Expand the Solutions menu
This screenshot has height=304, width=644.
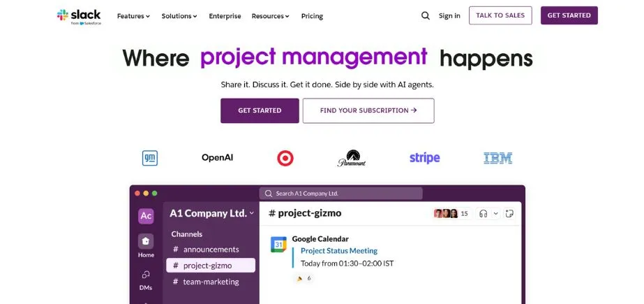click(x=179, y=16)
